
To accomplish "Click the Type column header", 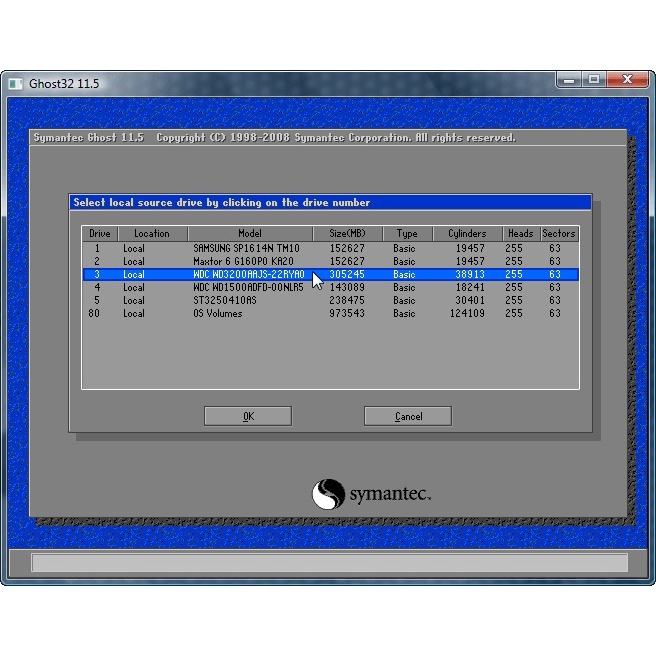I will [x=407, y=233].
